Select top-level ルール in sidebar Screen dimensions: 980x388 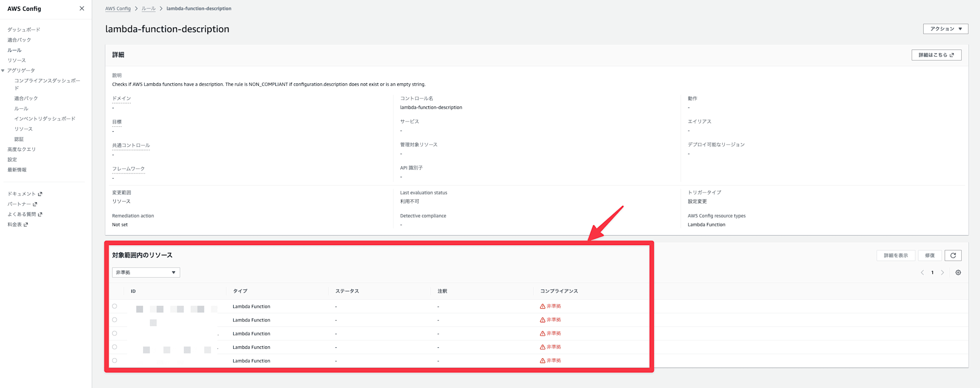(14, 50)
